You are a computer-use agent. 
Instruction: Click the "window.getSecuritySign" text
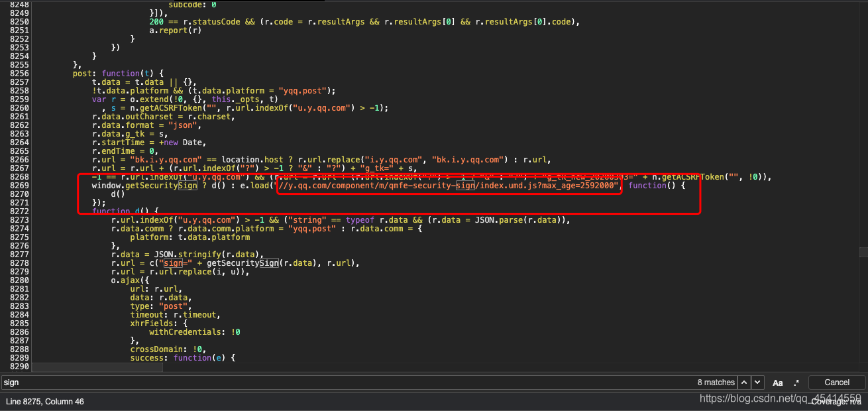pos(144,186)
